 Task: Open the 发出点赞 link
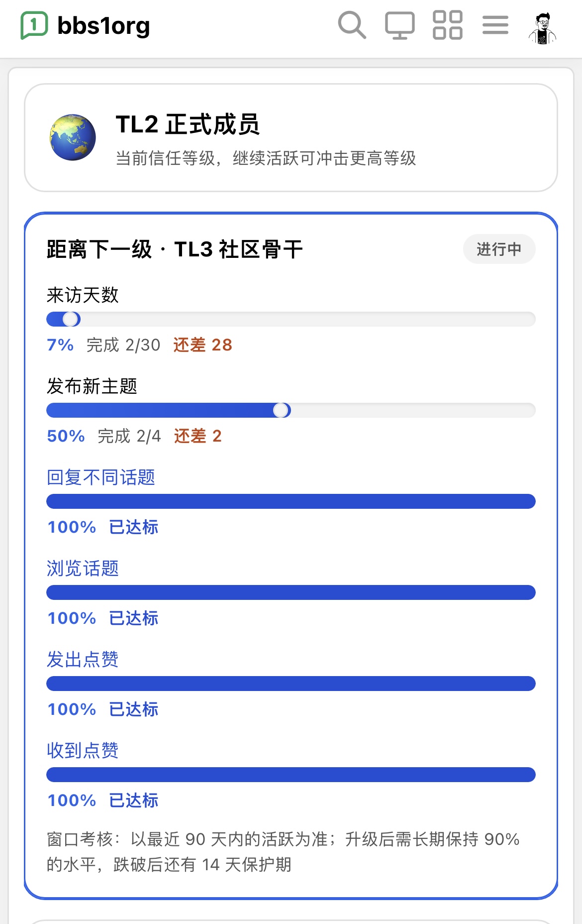[83, 660]
